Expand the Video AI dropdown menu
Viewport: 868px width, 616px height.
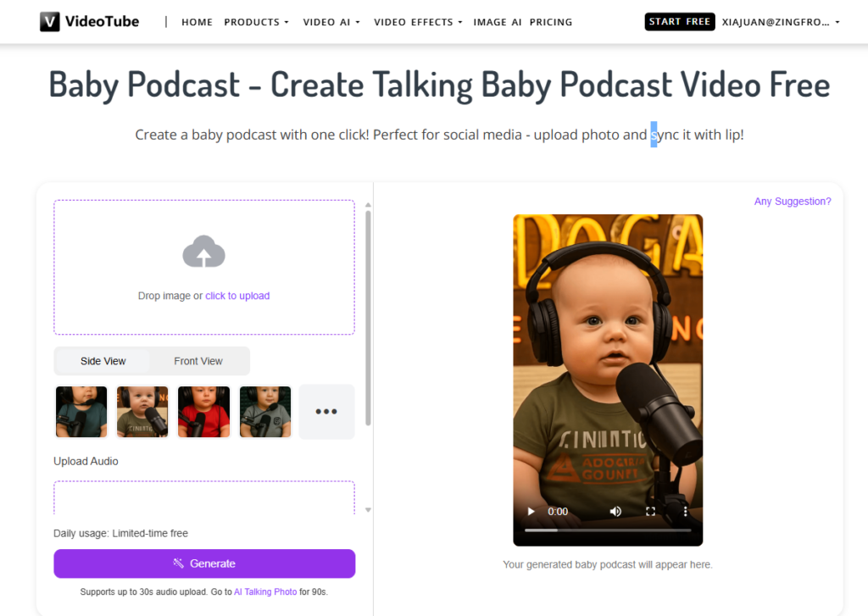click(331, 22)
